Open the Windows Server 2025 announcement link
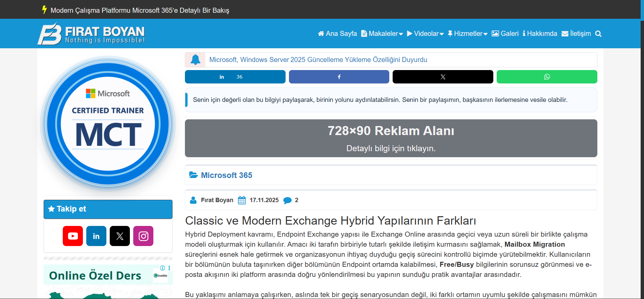 point(318,60)
